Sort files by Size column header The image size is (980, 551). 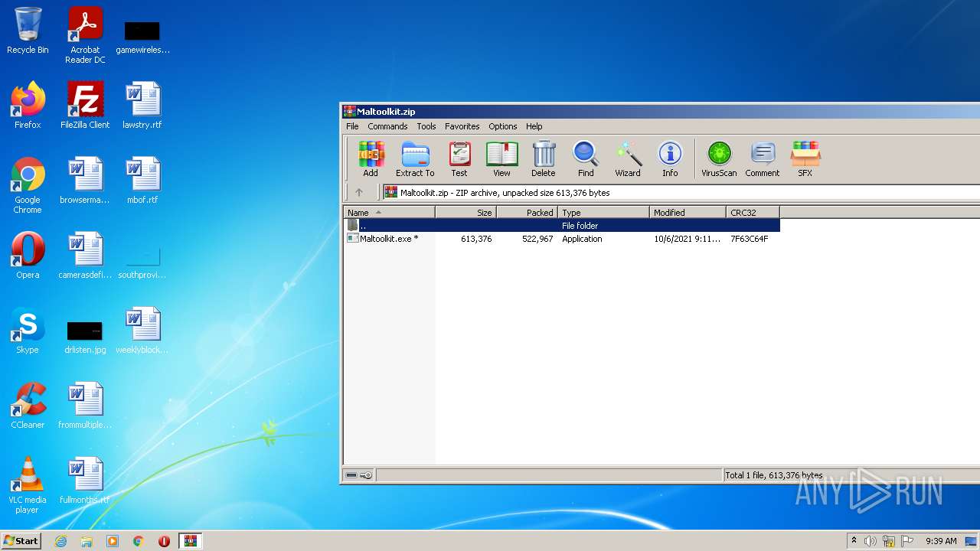[465, 213]
